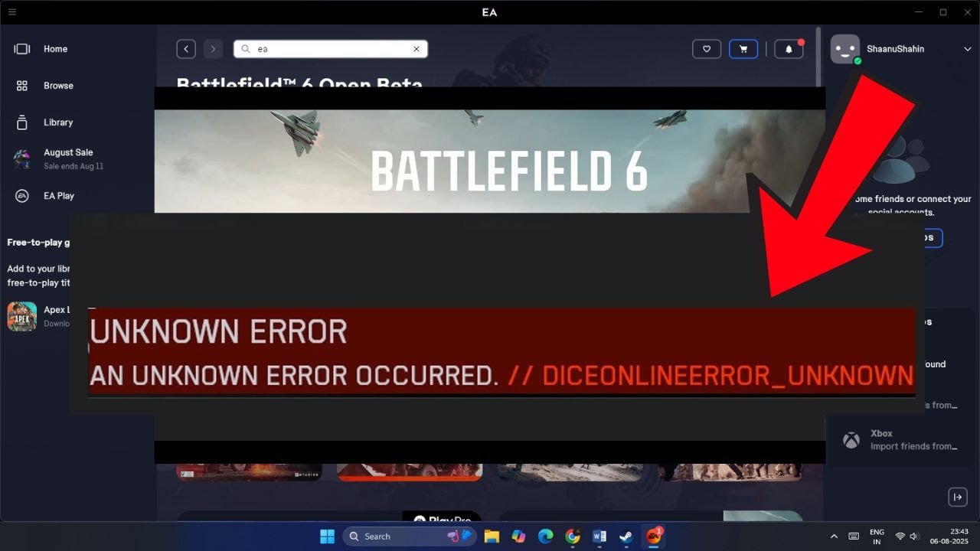Open the August Sale page
This screenshot has width=980, height=551.
pyautogui.click(x=68, y=152)
